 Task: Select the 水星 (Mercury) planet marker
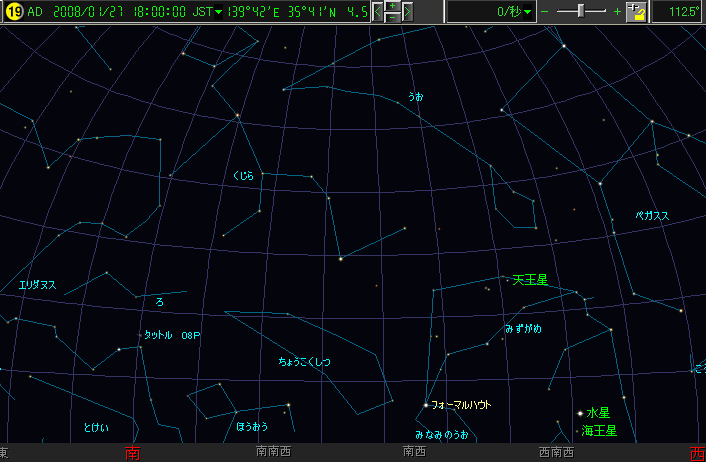tap(580, 413)
